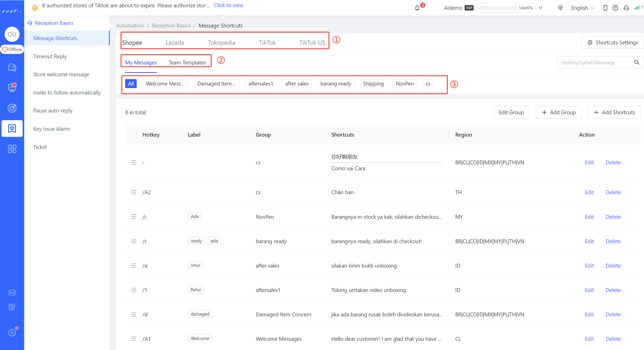The height and width of the screenshot is (350, 644).
Task: Open the hexagon settings sidebar icon
Action: (12, 333)
